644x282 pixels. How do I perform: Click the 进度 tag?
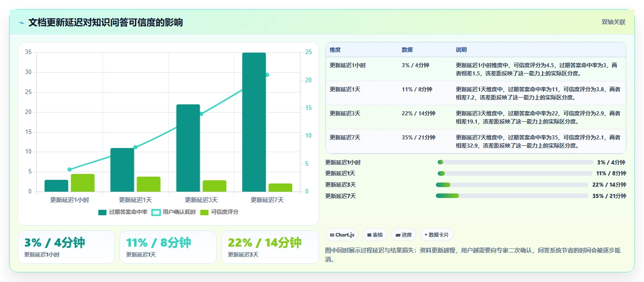[404, 235]
